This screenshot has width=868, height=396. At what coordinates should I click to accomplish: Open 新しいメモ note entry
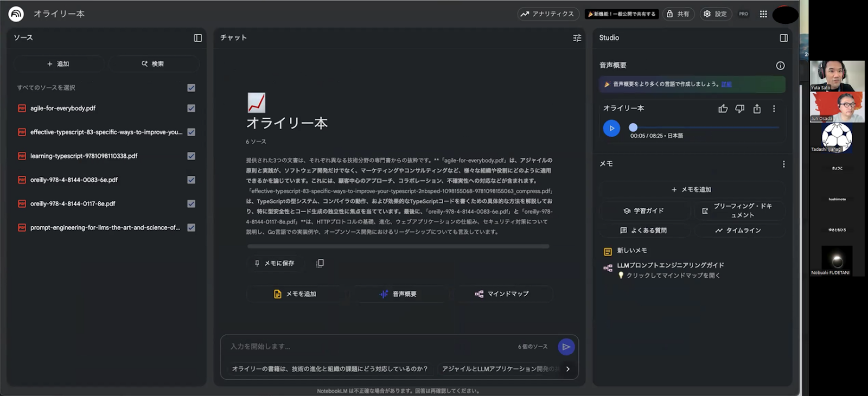(x=631, y=251)
